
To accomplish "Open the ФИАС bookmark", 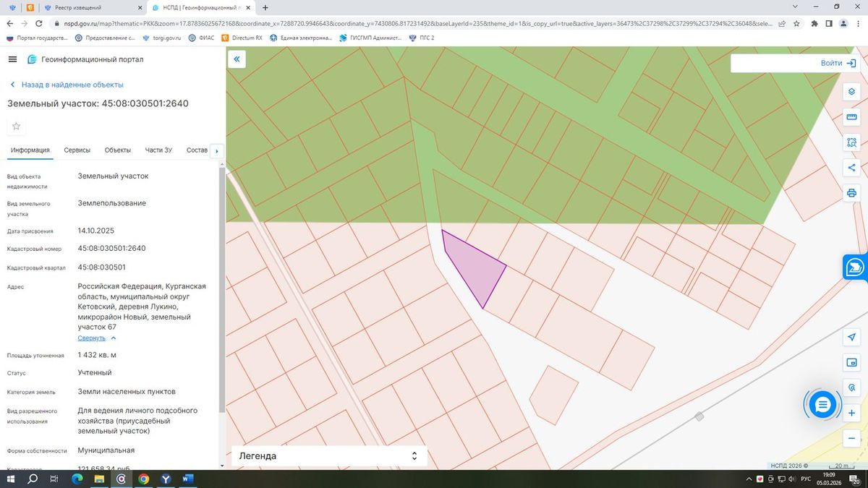I will point(202,38).
